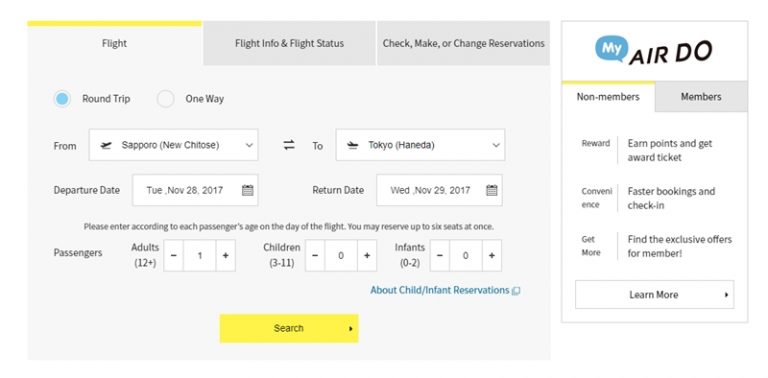Click the Learn More button

(654, 295)
